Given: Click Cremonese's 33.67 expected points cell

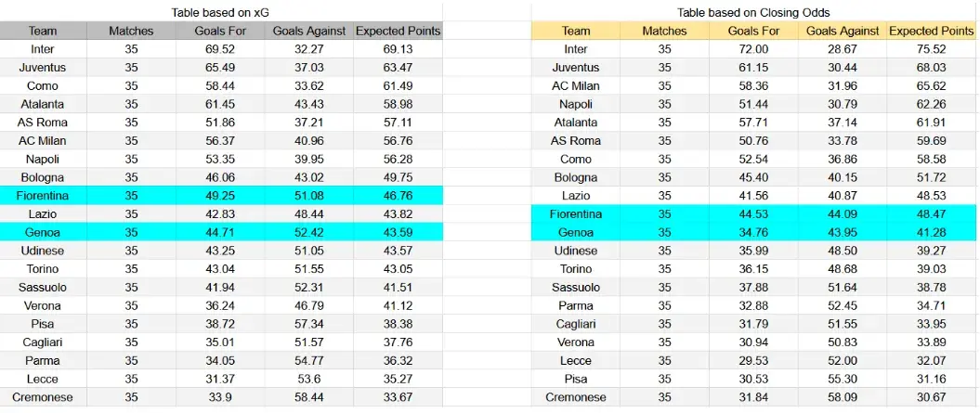Looking at the screenshot, I should coord(399,397).
